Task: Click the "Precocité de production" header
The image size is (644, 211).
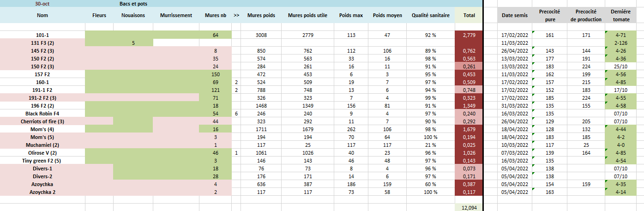Action: pyautogui.click(x=586, y=15)
